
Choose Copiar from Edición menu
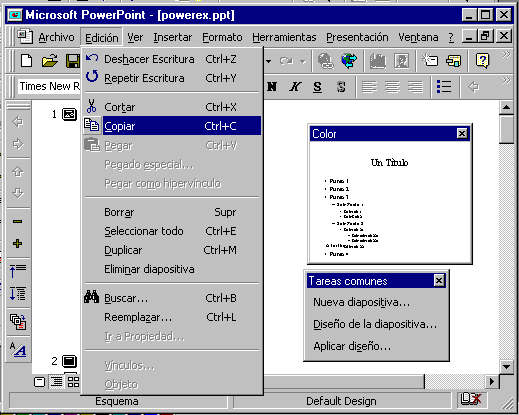pyautogui.click(x=172, y=126)
